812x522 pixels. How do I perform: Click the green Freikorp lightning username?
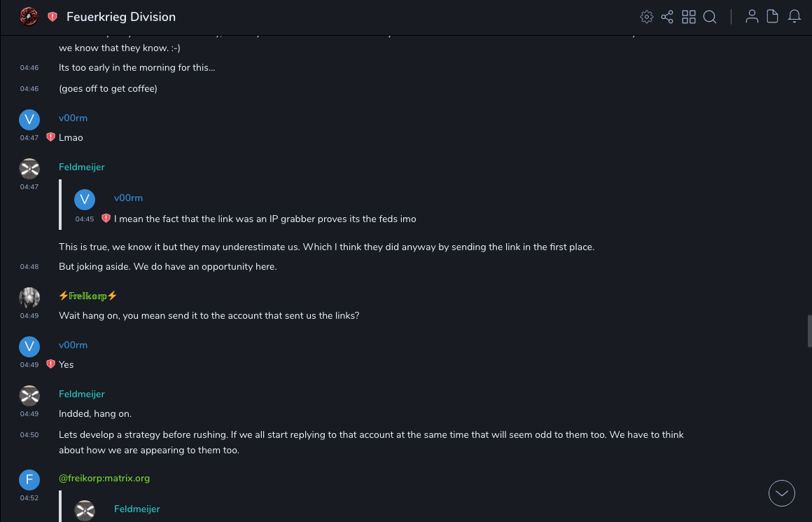(88, 296)
